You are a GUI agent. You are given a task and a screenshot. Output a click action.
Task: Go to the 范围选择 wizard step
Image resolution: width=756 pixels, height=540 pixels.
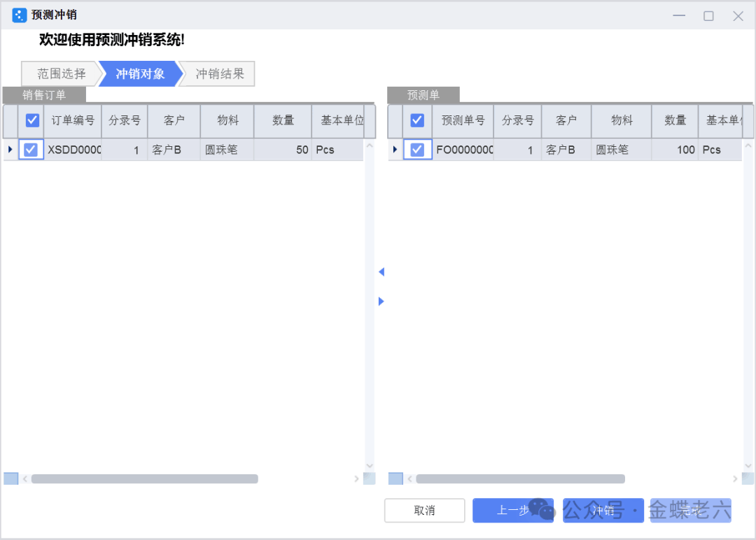[x=60, y=74]
